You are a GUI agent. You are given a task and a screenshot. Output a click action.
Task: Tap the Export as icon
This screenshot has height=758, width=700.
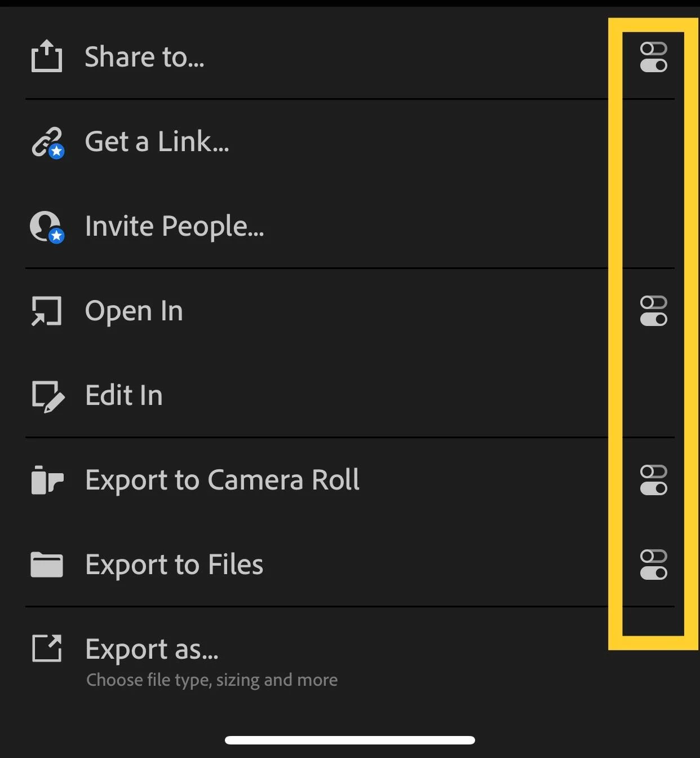[x=47, y=648]
